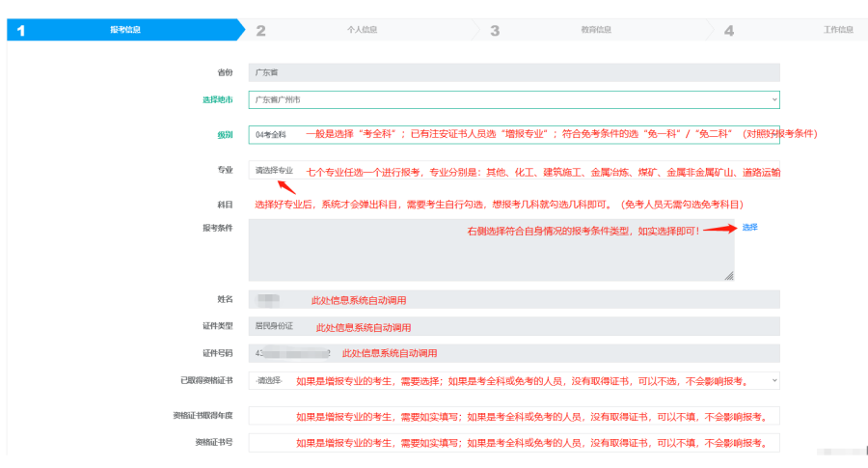The image size is (868, 468).
Task: Click the 省份 field showing 广东省
Action: 514,72
